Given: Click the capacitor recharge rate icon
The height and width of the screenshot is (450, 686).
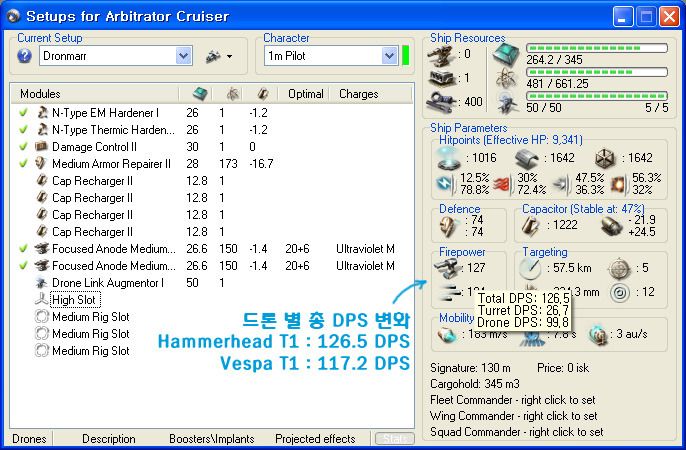Looking at the screenshot, I should 612,227.
